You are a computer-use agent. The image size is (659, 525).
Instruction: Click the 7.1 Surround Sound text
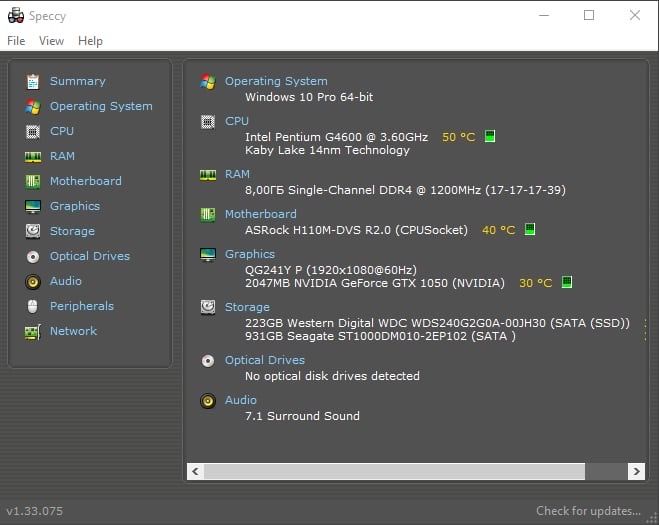[302, 416]
